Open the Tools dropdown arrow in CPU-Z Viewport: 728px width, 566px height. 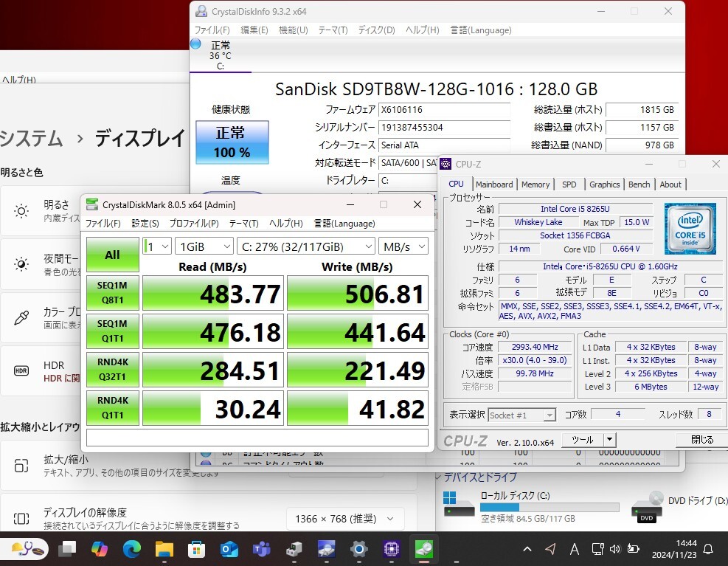point(609,439)
